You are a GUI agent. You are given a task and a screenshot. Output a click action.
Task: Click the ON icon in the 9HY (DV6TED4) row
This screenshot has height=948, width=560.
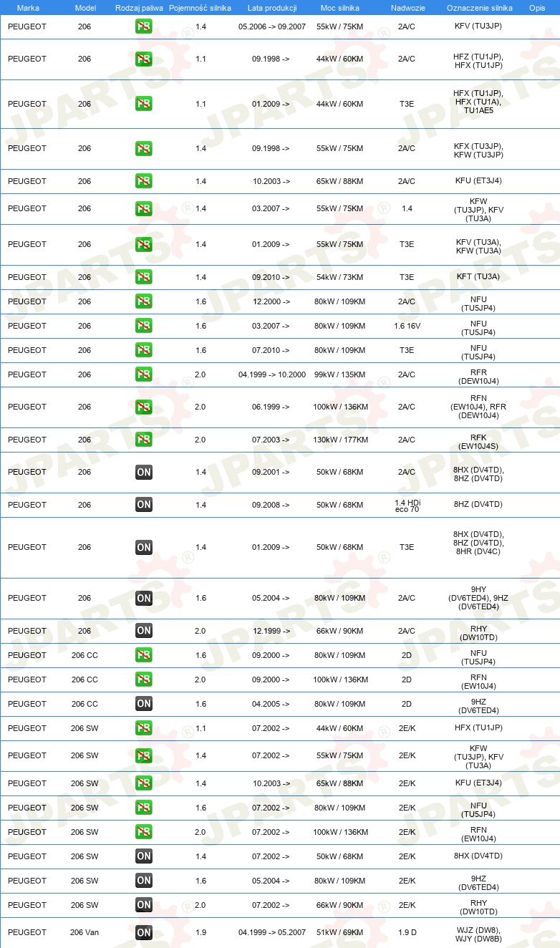point(144,599)
